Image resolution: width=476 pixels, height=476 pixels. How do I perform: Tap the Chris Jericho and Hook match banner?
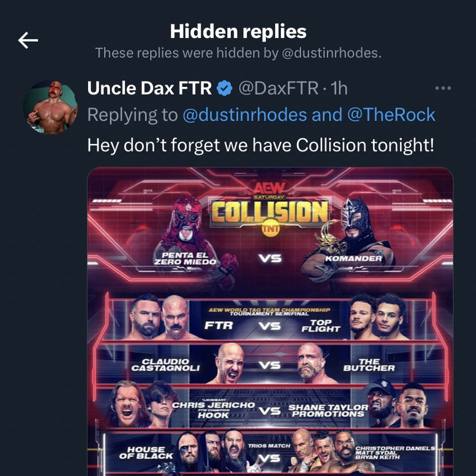(x=270, y=406)
